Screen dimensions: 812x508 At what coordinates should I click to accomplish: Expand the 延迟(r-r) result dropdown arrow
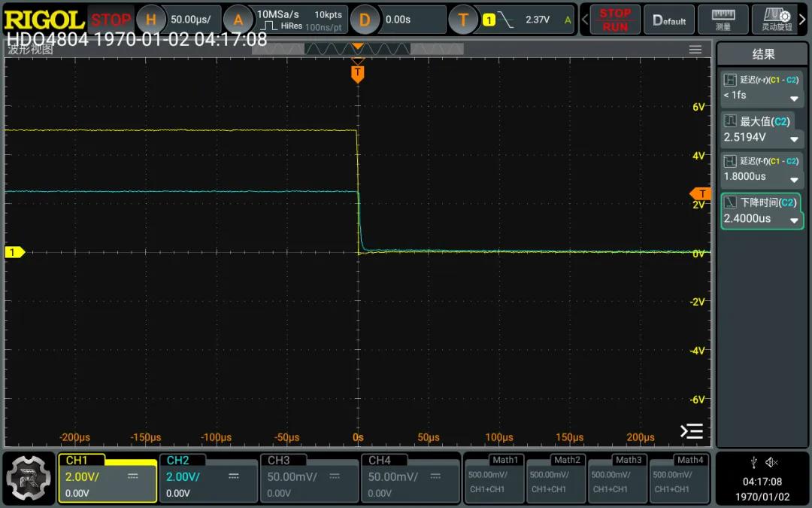(794, 99)
